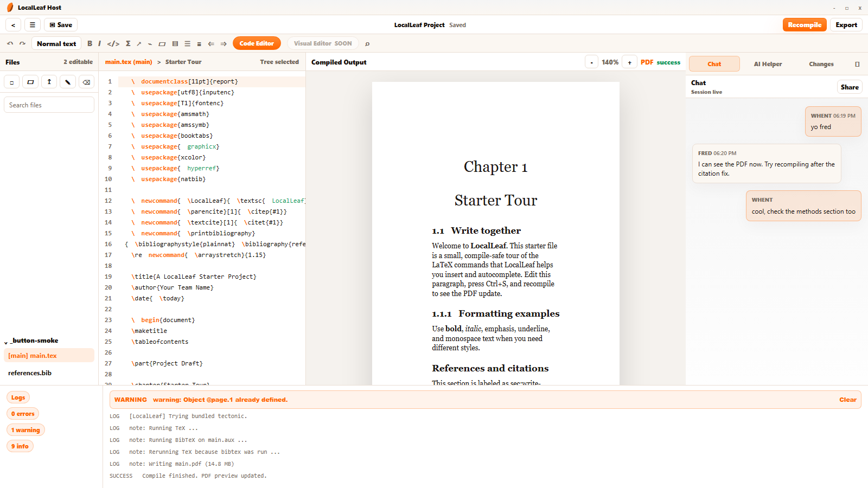
Task: Create a new folder in Files panel
Action: tap(30, 82)
